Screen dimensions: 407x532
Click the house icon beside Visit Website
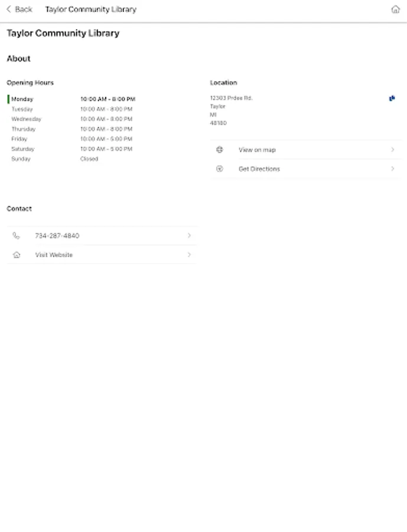(17, 255)
